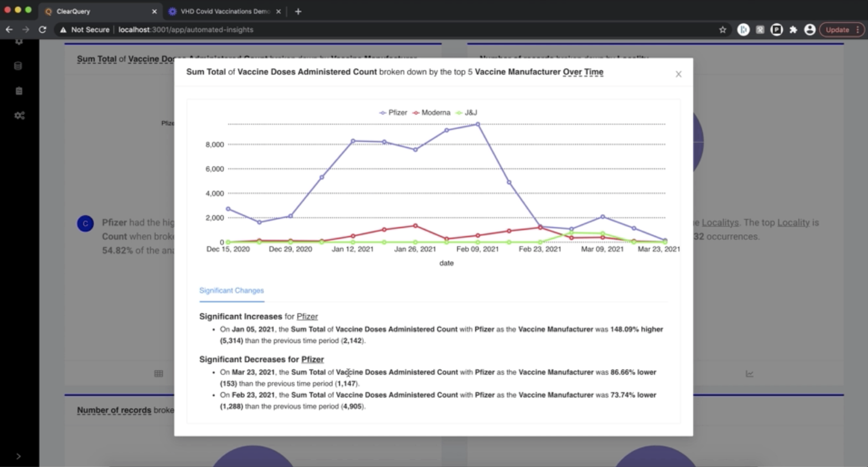
Task: Click the circled P extension icon
Action: click(x=777, y=29)
